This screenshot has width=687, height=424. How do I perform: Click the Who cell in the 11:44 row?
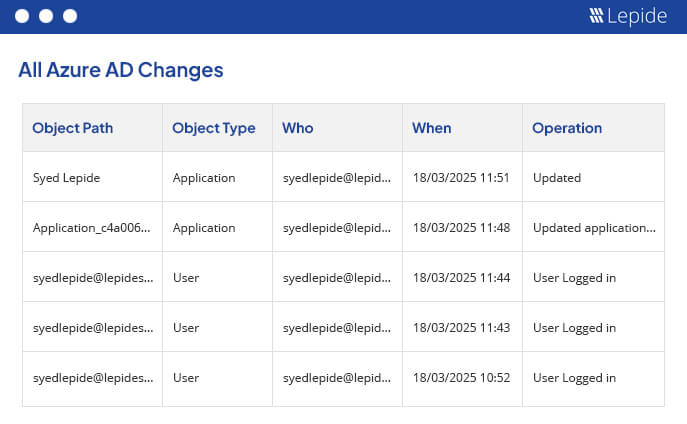[x=337, y=278]
